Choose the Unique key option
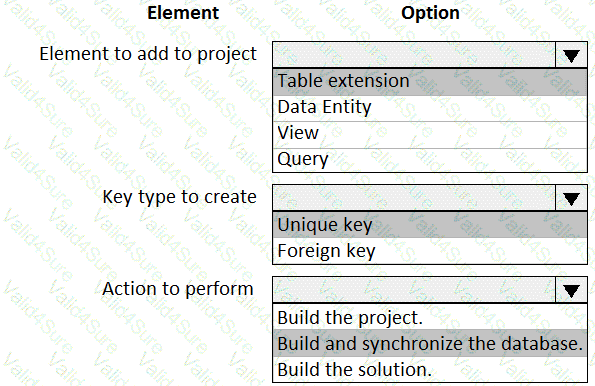 [430, 225]
